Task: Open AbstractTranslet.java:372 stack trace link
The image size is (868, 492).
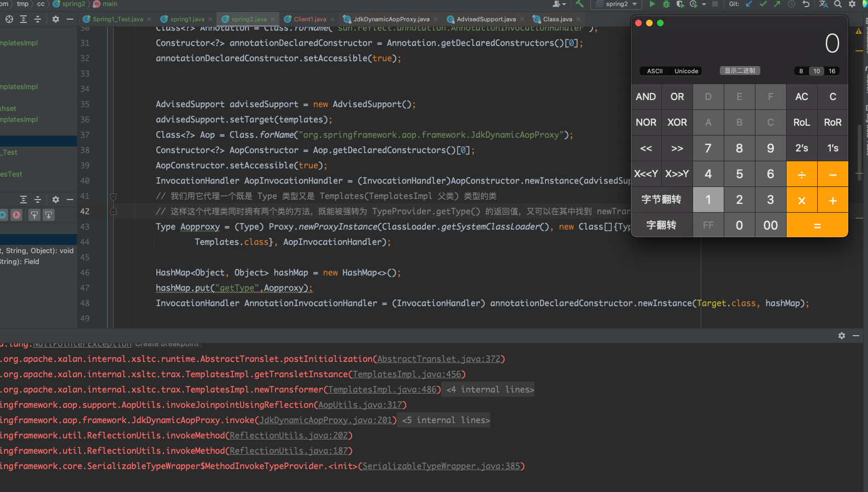Action: 439,359
